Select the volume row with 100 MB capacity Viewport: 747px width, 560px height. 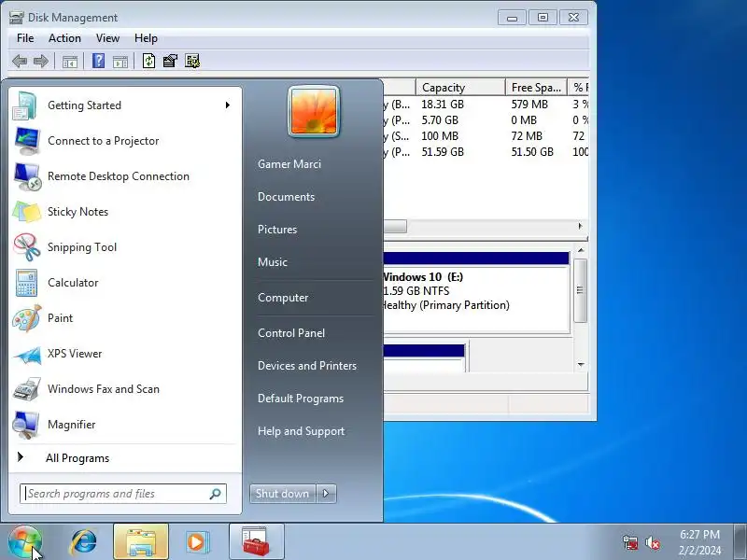coord(486,136)
